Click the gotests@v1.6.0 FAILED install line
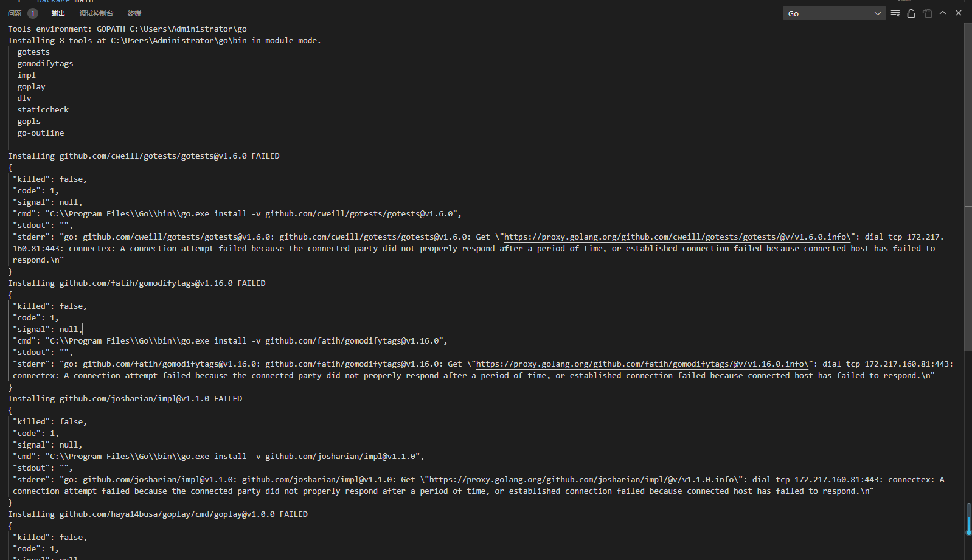The height and width of the screenshot is (560, 972). click(x=144, y=156)
